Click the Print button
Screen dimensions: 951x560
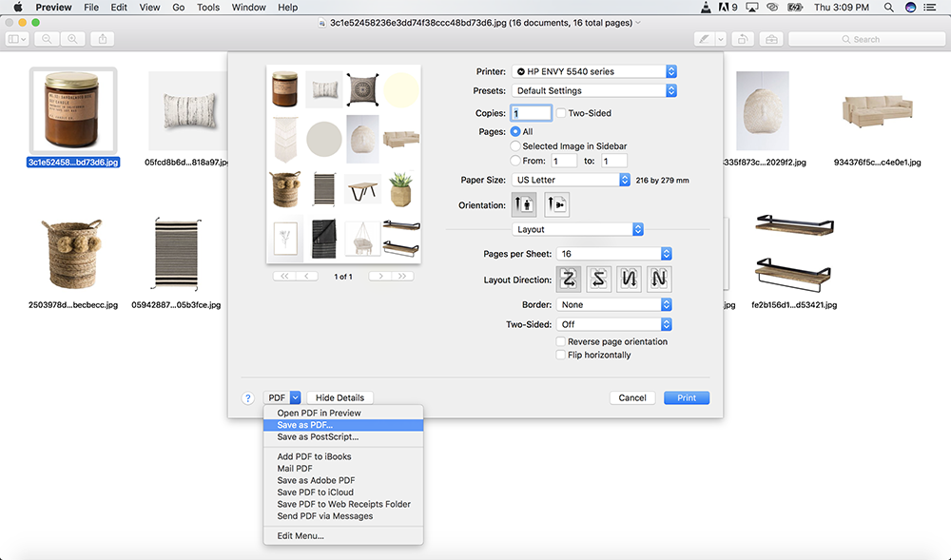click(x=687, y=398)
